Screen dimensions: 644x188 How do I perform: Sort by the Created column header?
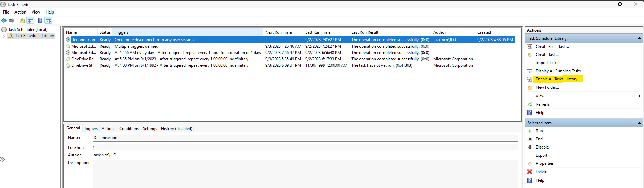(x=494, y=32)
